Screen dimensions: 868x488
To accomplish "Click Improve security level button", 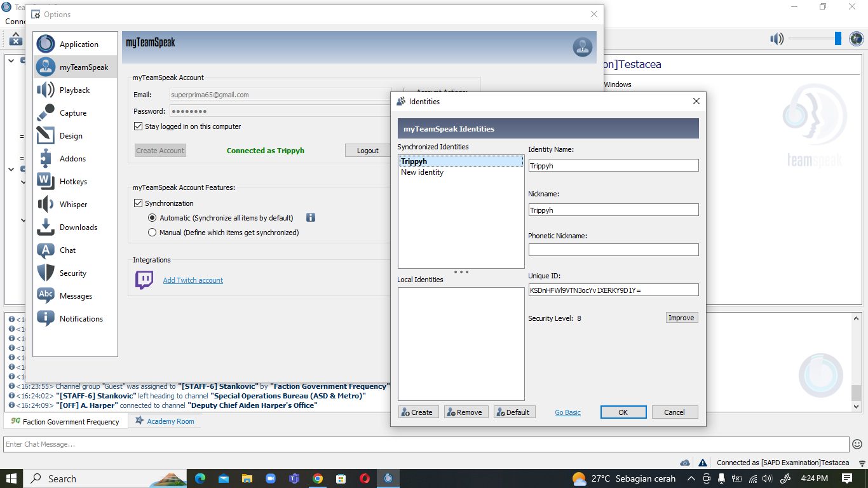I will coord(682,318).
